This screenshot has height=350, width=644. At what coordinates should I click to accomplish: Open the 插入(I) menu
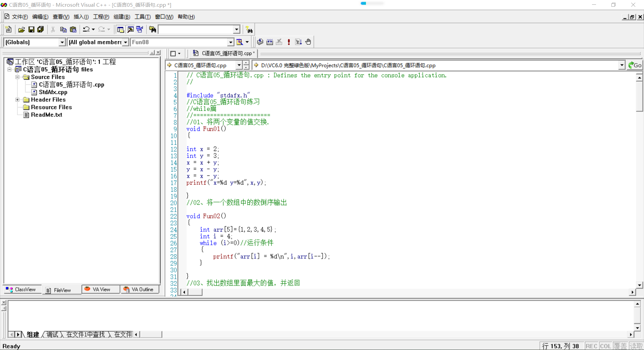81,17
